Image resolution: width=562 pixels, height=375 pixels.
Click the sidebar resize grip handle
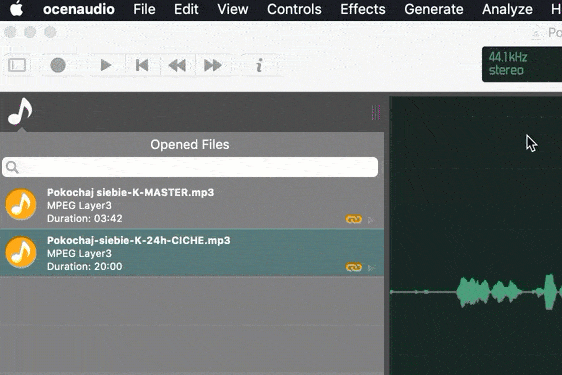(x=376, y=113)
